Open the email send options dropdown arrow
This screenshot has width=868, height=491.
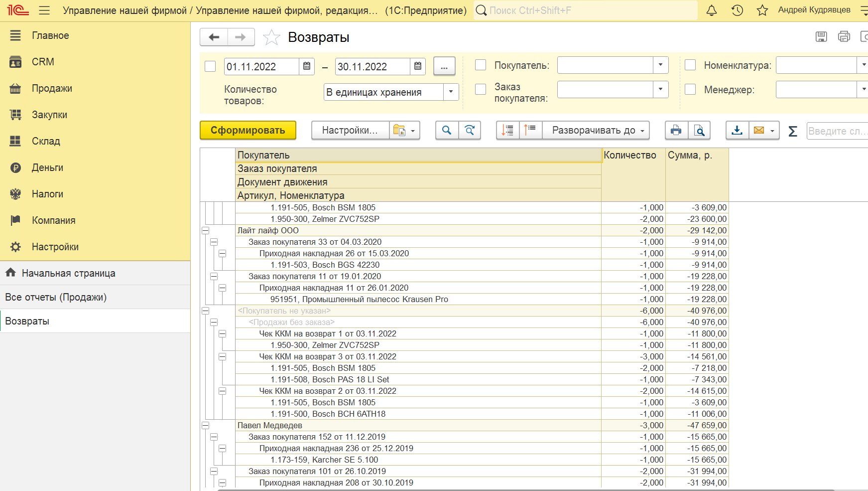point(772,131)
